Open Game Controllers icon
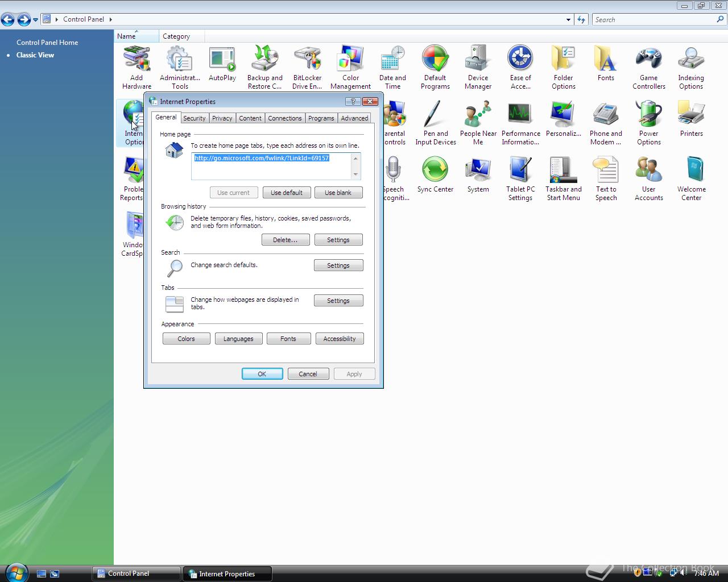 (649, 67)
